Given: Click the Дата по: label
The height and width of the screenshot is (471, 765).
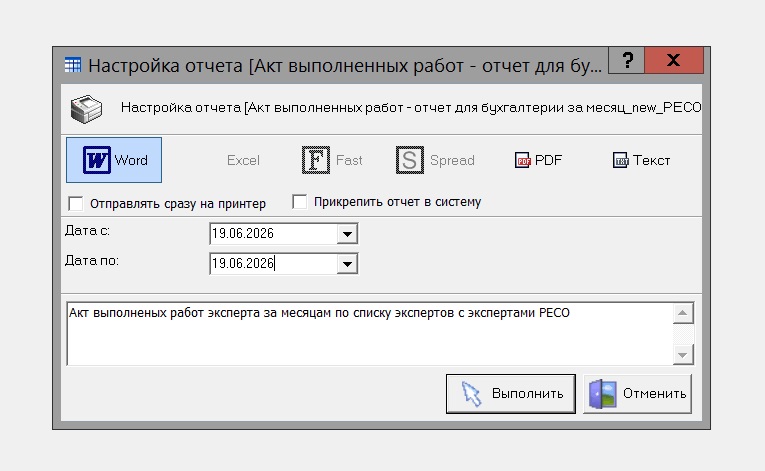Looking at the screenshot, I should click(92, 261).
